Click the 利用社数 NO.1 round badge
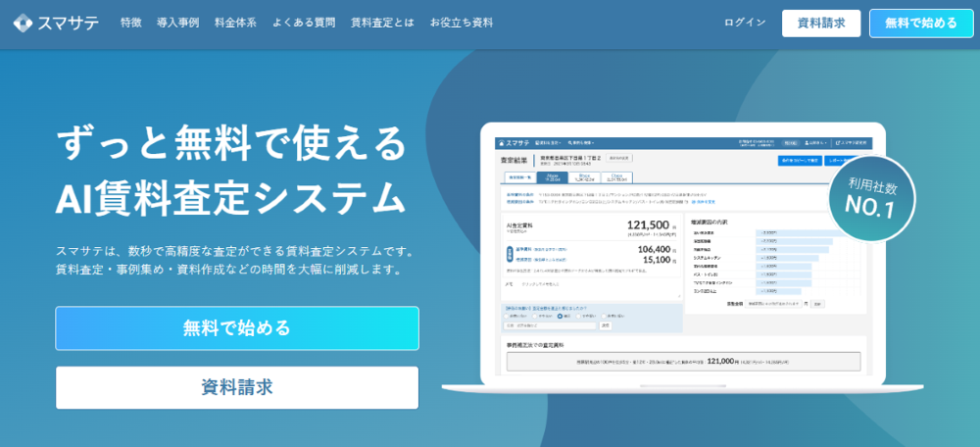Image resolution: width=980 pixels, height=447 pixels. tap(871, 198)
